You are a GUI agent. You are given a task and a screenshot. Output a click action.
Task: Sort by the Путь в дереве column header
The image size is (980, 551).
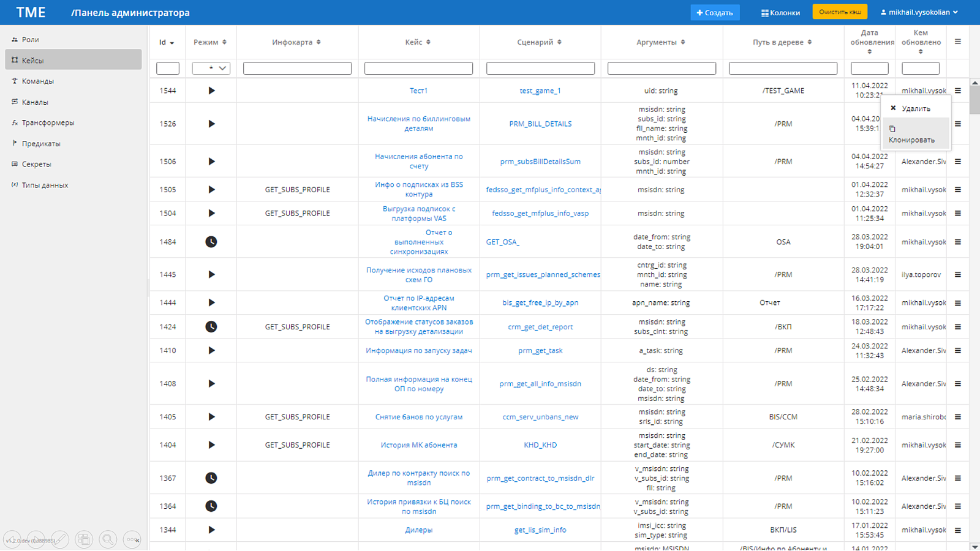(x=783, y=42)
